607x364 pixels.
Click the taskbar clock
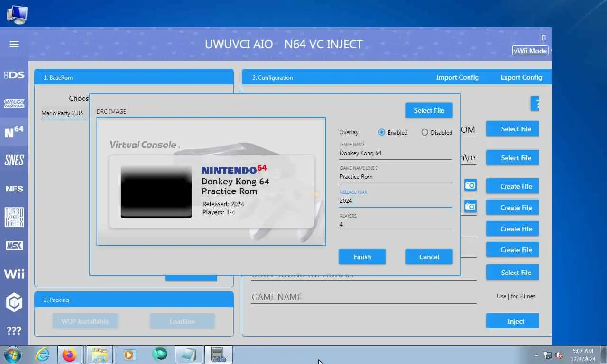pos(583,355)
